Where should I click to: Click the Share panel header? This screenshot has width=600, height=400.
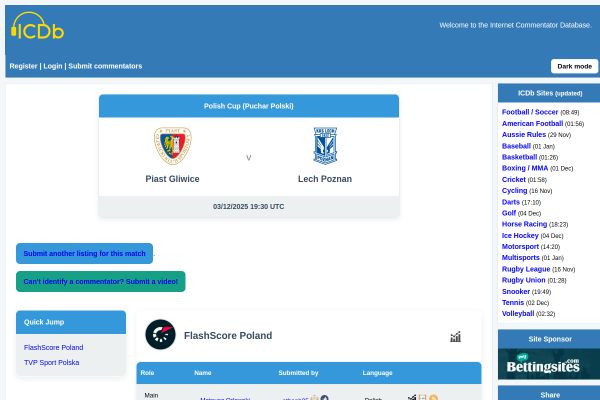pos(550,394)
